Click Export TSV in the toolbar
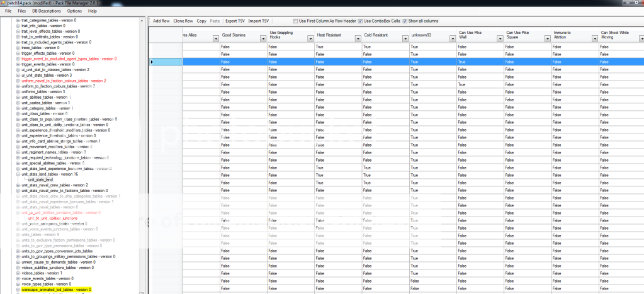Viewport: 644px width, 294px height. pyautogui.click(x=235, y=21)
